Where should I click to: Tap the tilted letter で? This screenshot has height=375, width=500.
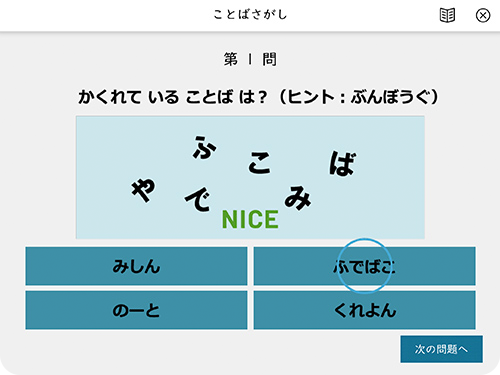click(x=198, y=199)
